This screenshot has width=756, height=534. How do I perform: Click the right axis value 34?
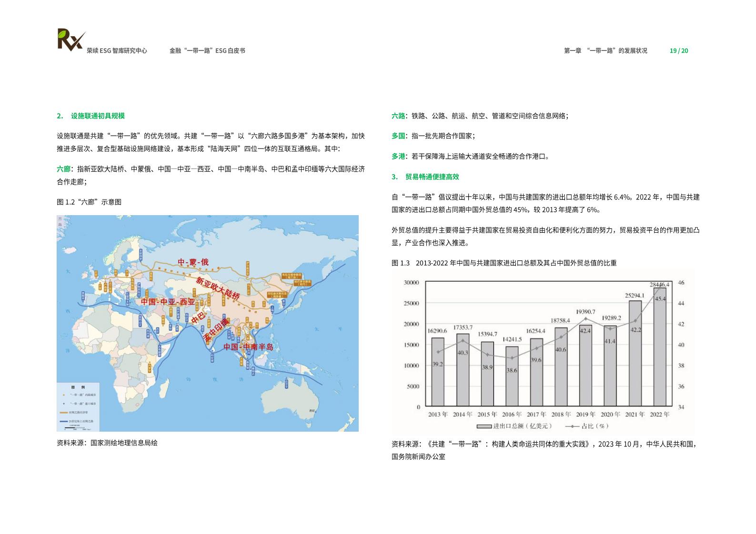point(681,407)
